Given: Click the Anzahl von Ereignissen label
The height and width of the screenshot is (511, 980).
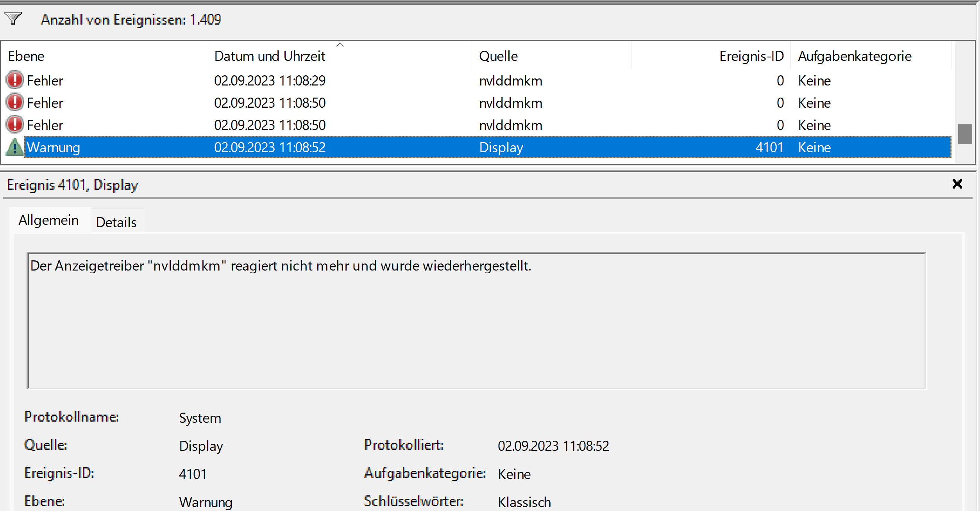Looking at the screenshot, I should click(x=131, y=20).
